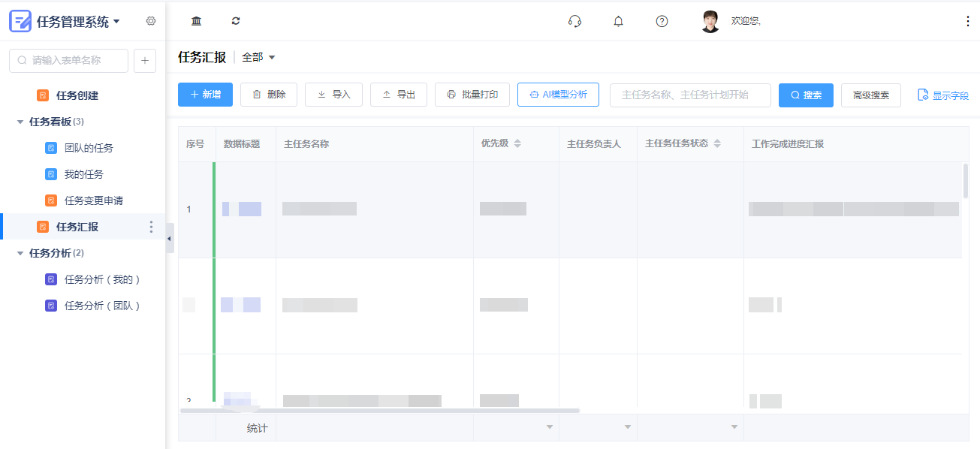
Task: Open the more options dots for 任务汇报
Action: click(x=151, y=227)
